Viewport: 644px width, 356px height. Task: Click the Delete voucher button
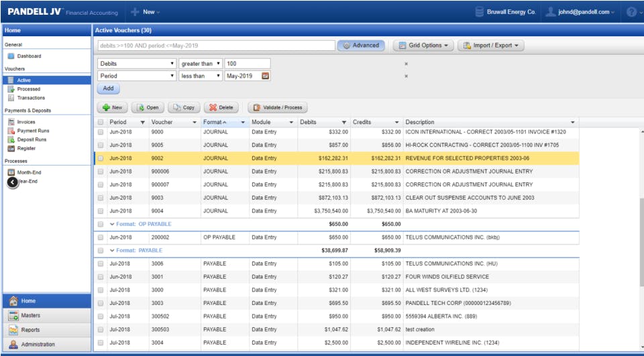pos(221,107)
